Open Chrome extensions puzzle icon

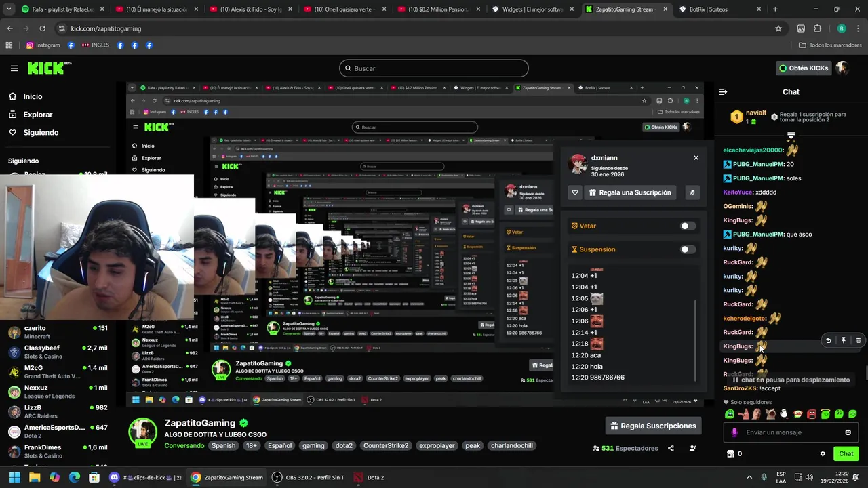point(817,28)
